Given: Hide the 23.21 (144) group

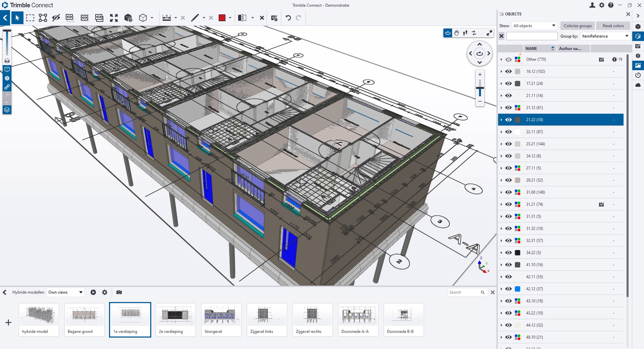Looking at the screenshot, I should tap(508, 144).
